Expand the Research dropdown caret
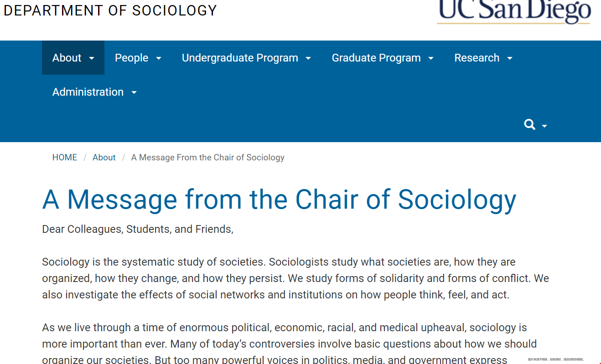The width and height of the screenshot is (601, 364). (510, 58)
